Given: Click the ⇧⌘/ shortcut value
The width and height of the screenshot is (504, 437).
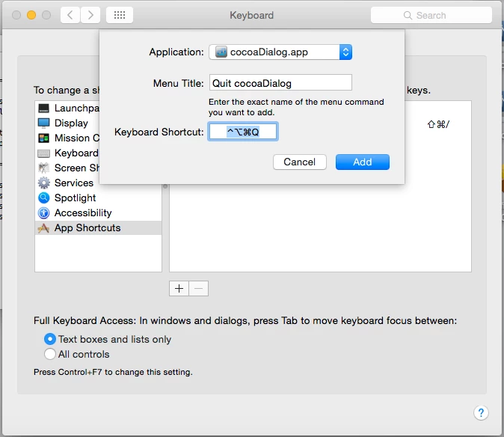Looking at the screenshot, I should coord(438,124).
